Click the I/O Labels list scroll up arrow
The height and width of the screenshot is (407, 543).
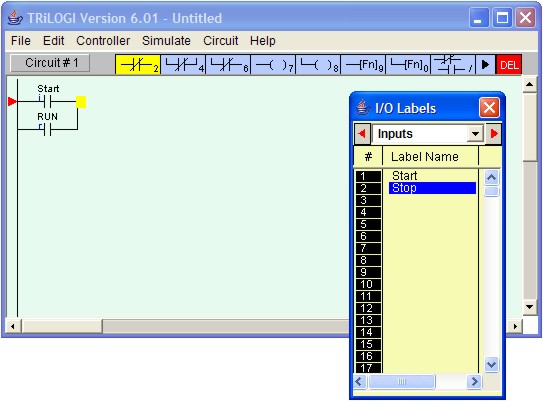(491, 178)
